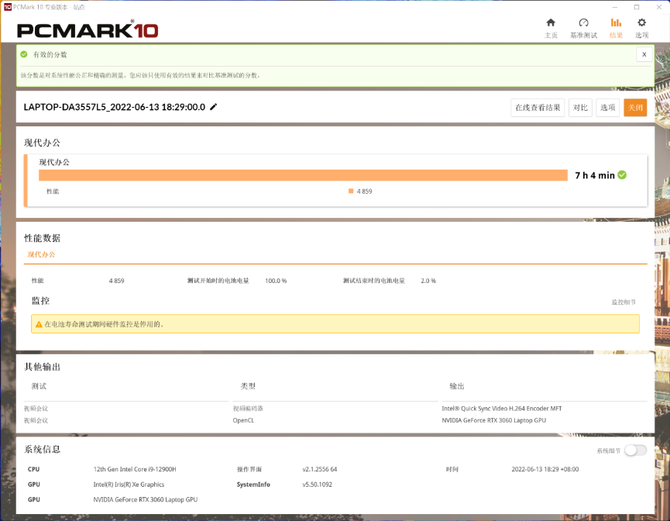The height and width of the screenshot is (521, 670).
Task: Click 在线查看结果 button
Action: [538, 107]
